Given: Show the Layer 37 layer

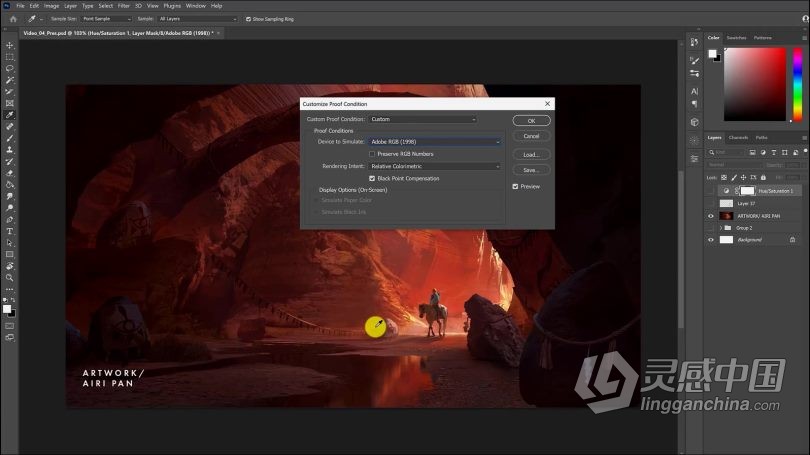Looking at the screenshot, I should click(711, 203).
